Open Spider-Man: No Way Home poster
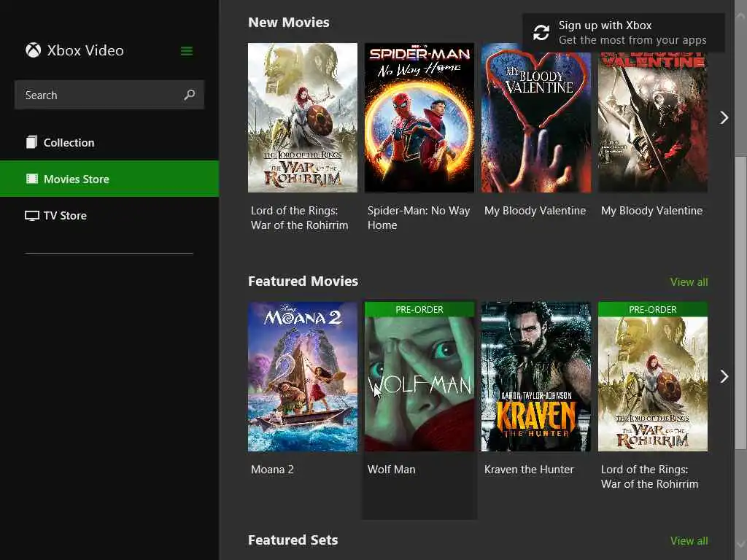This screenshot has width=747, height=560. (x=419, y=117)
